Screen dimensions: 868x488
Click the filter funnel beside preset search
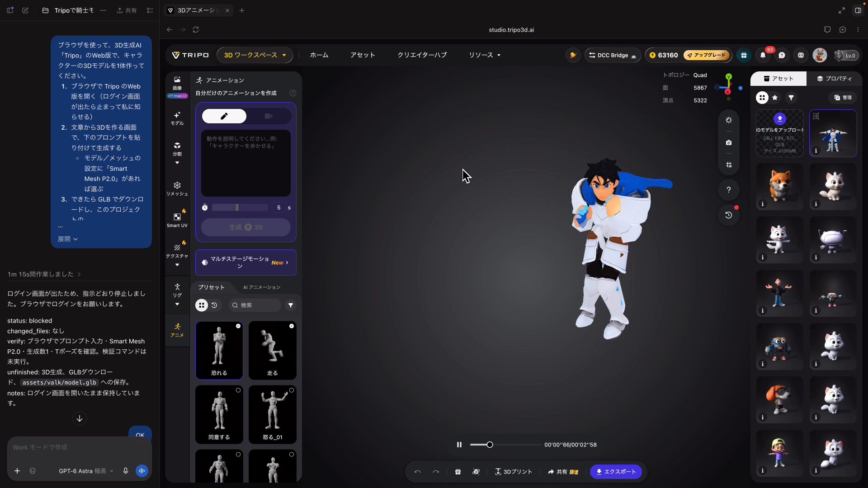tap(291, 305)
